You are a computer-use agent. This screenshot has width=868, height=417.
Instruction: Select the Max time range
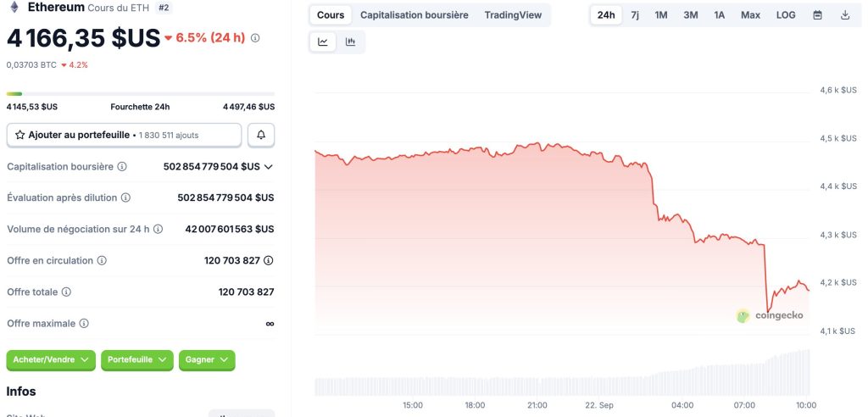(x=750, y=15)
